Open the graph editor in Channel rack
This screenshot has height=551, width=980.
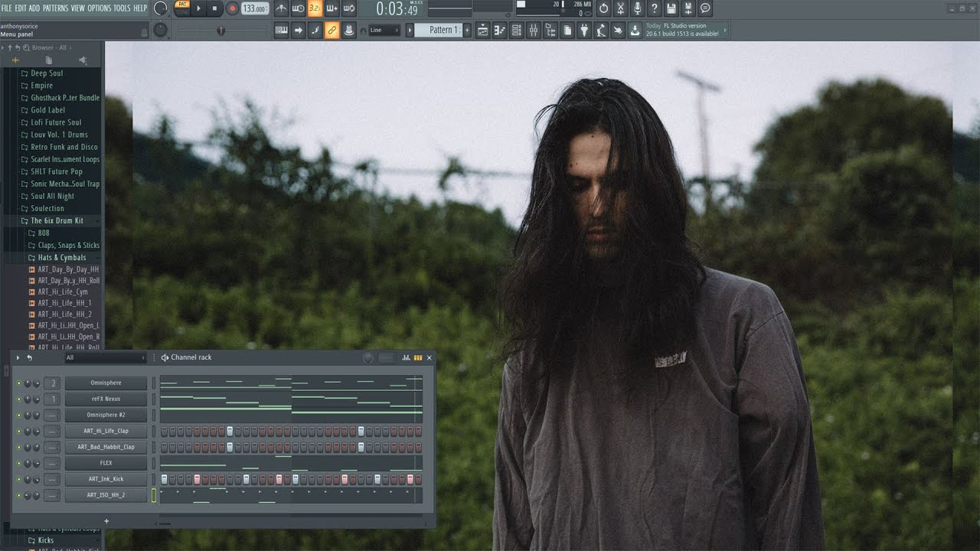[406, 357]
